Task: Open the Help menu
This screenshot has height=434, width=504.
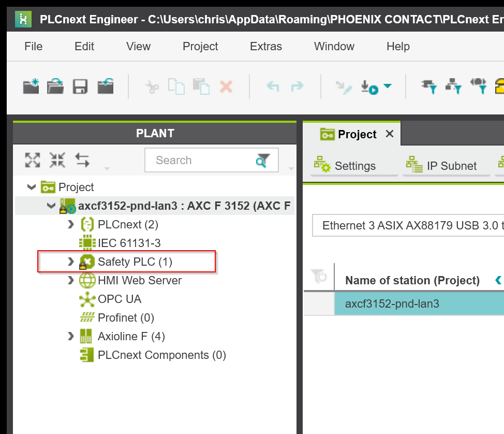Action: tap(398, 46)
